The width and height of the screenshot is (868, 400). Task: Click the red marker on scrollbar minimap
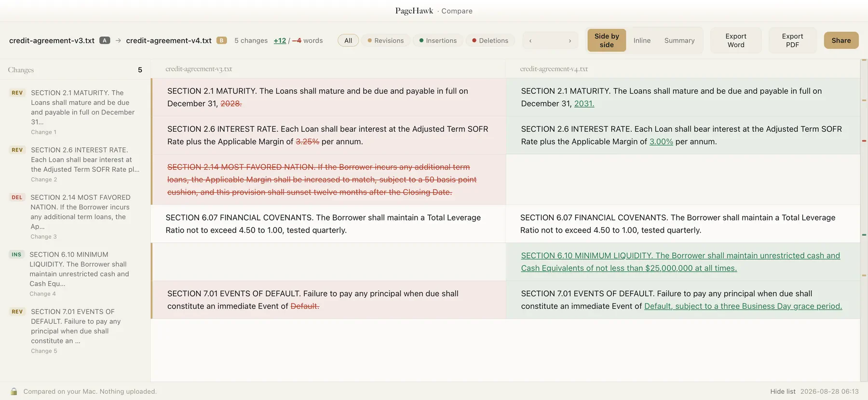click(x=864, y=141)
